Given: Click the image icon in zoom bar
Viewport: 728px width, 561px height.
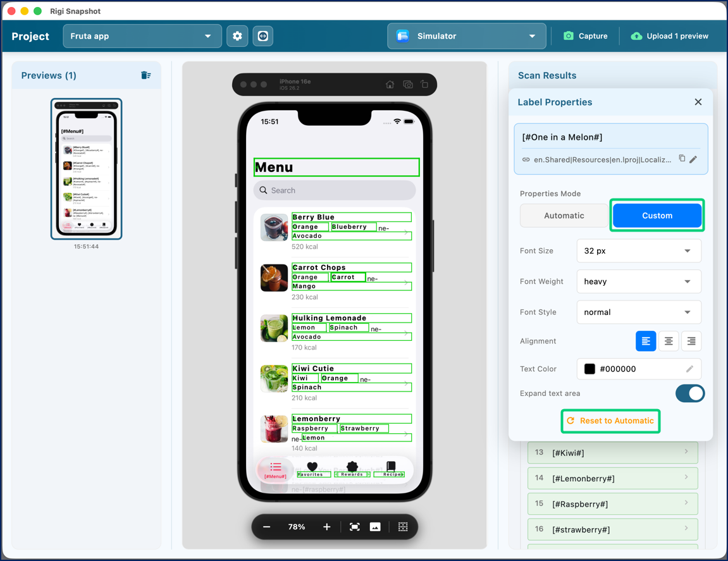Looking at the screenshot, I should pos(375,527).
